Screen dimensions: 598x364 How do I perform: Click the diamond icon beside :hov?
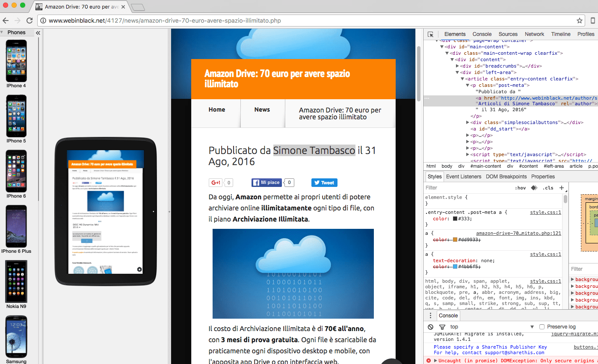click(534, 188)
